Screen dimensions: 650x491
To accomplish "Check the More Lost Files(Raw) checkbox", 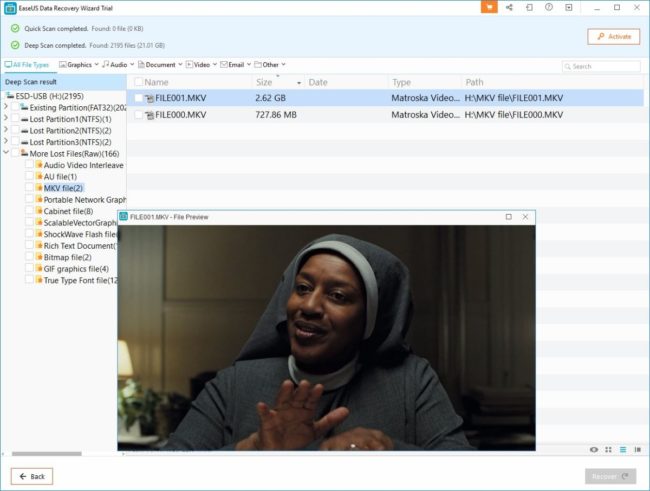I will click(15, 153).
